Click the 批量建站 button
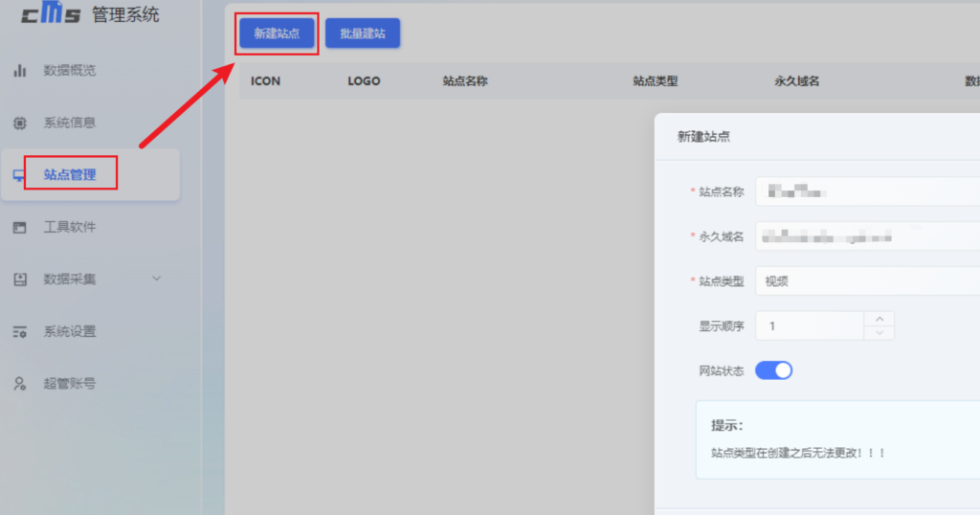980x515 pixels. (363, 34)
